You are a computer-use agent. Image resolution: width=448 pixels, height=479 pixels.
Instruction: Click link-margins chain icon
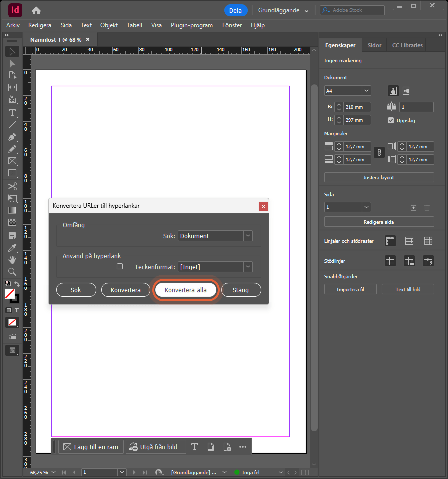pyautogui.click(x=379, y=153)
